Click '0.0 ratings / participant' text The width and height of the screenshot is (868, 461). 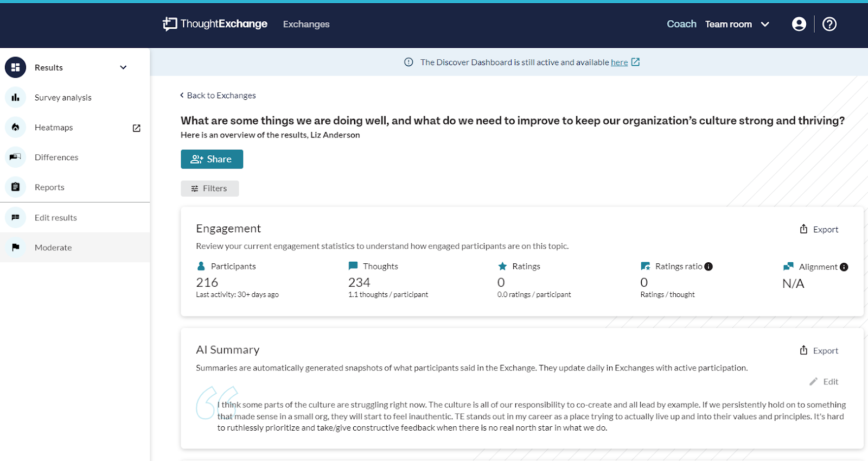(x=534, y=294)
